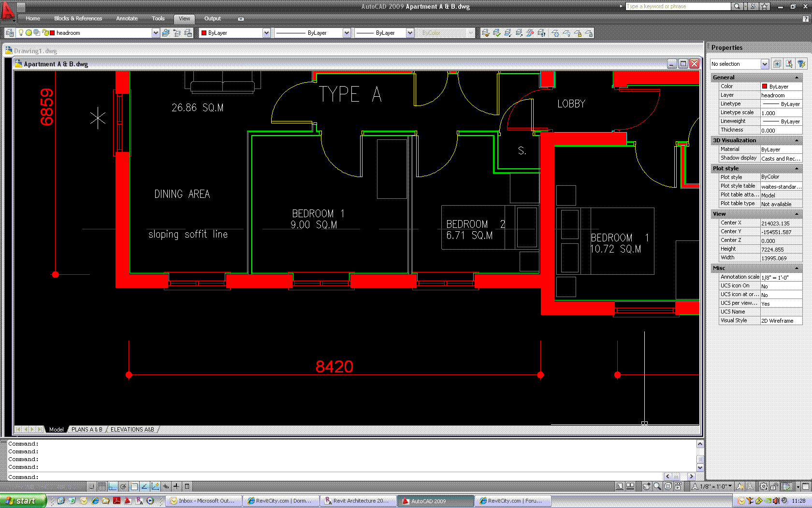Click the command line scrollbar up arrow
This screenshot has height=508, width=812.
[x=700, y=444]
